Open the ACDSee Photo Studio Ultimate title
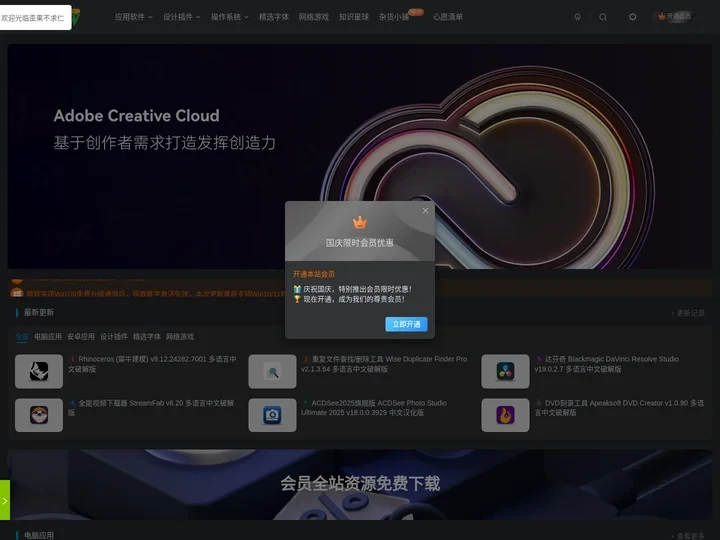The image size is (720, 540). (374, 407)
